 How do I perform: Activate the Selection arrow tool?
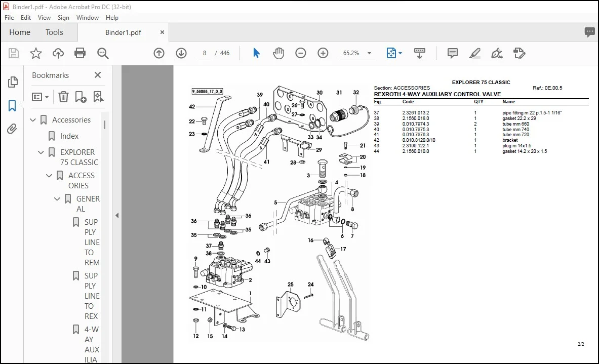pyautogui.click(x=256, y=53)
